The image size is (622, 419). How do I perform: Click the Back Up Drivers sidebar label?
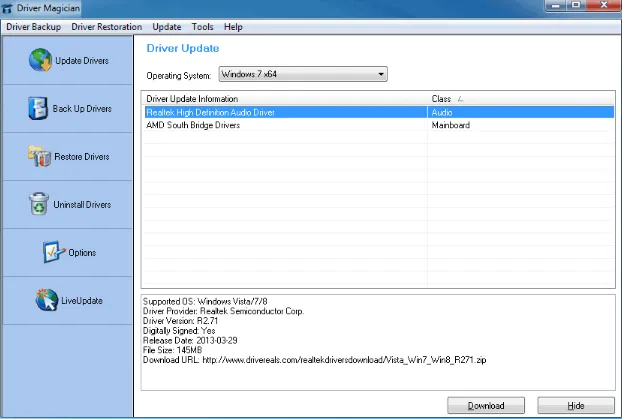pos(82,109)
